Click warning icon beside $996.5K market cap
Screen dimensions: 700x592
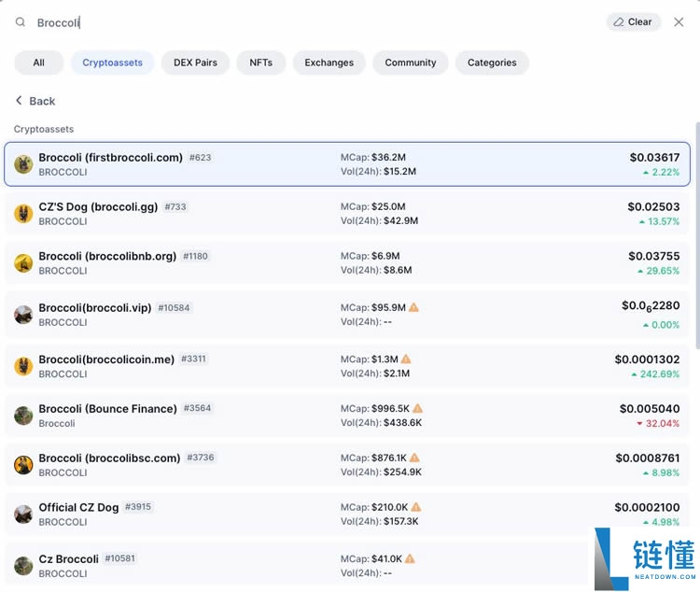click(x=417, y=408)
